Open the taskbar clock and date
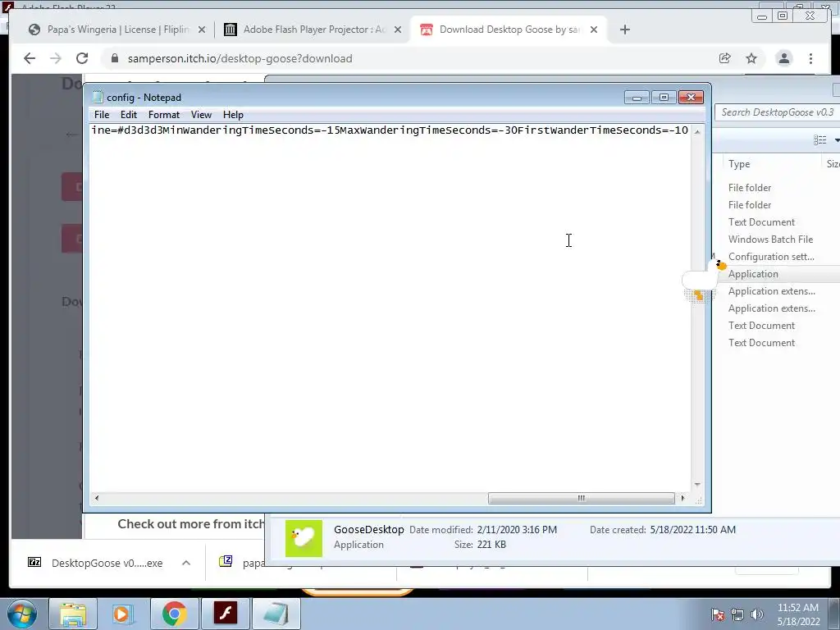Image resolution: width=840 pixels, height=630 pixels. coord(798,614)
